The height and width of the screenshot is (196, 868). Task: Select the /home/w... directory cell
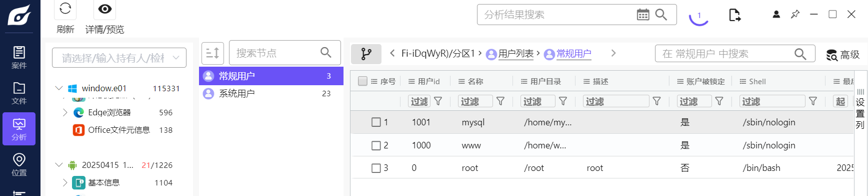[x=545, y=145]
